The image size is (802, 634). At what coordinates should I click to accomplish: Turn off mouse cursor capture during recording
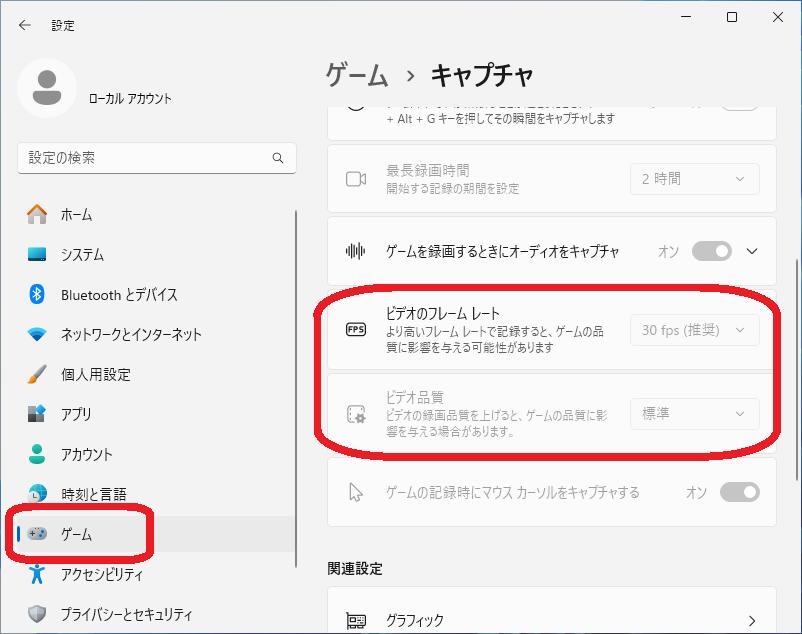click(x=742, y=492)
